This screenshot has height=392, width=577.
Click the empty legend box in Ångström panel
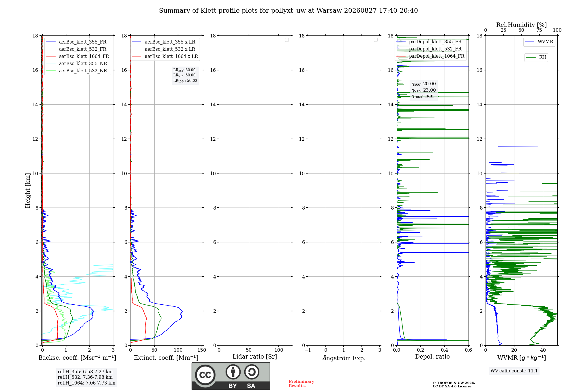click(x=376, y=40)
